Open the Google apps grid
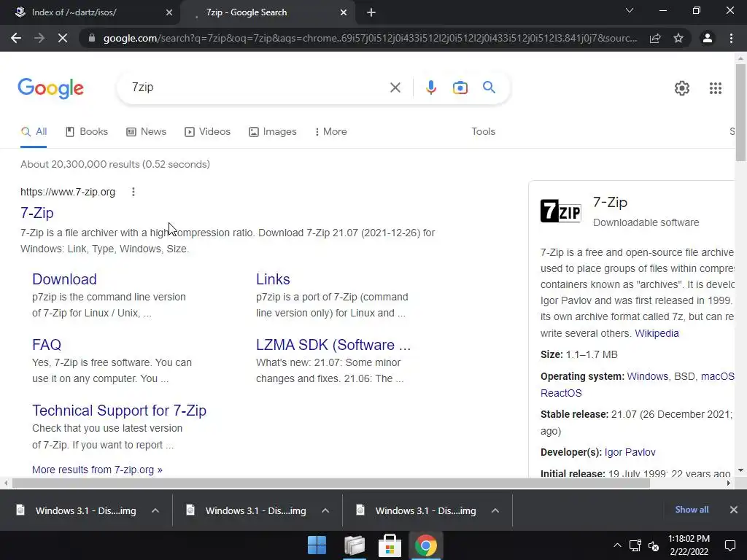 pos(715,88)
